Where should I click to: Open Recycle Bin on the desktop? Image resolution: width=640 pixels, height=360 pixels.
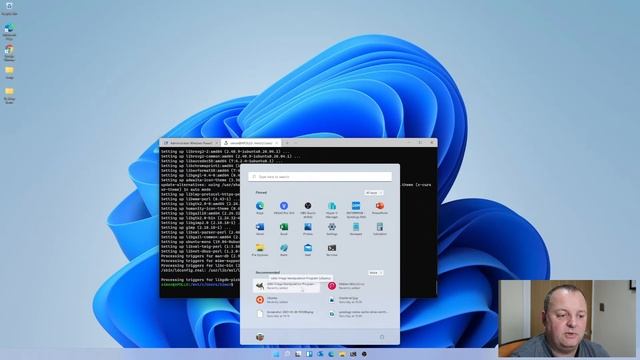pyautogui.click(x=9, y=8)
